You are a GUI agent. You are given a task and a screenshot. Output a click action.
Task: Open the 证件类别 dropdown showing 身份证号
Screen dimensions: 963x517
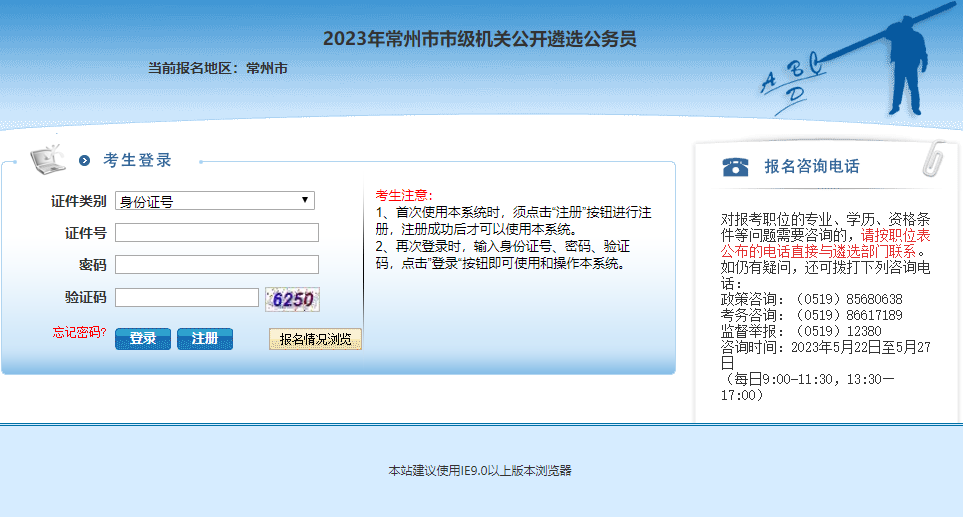point(215,201)
